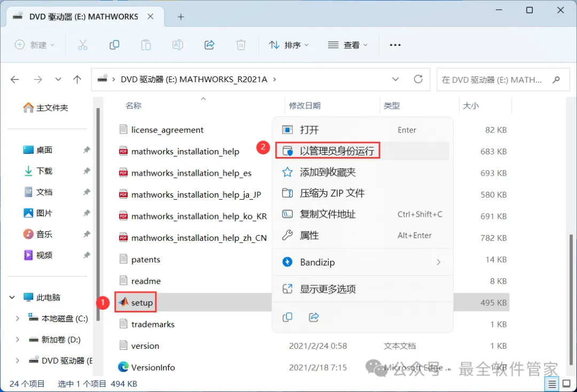Expand DVD 驱动器 tree node

coord(17,360)
